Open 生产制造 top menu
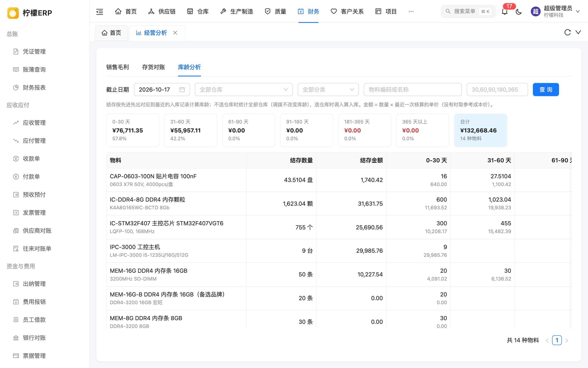The image size is (588, 368). coord(237,11)
